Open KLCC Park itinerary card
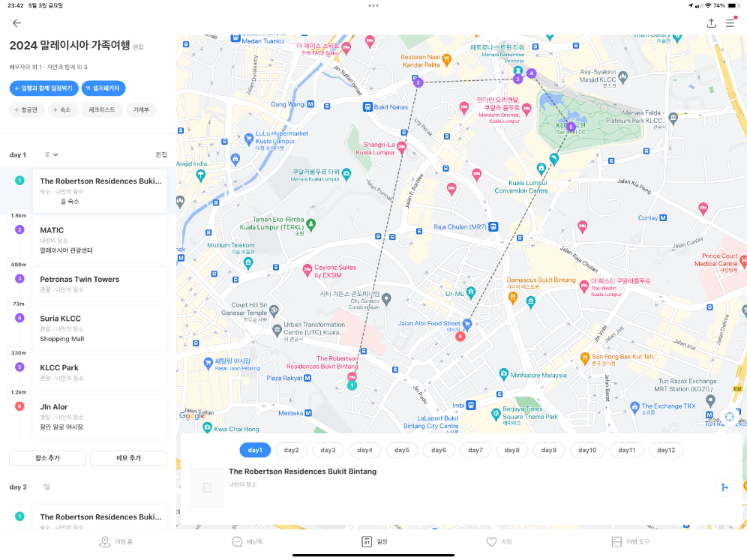The height and width of the screenshot is (560, 747). coord(100,373)
